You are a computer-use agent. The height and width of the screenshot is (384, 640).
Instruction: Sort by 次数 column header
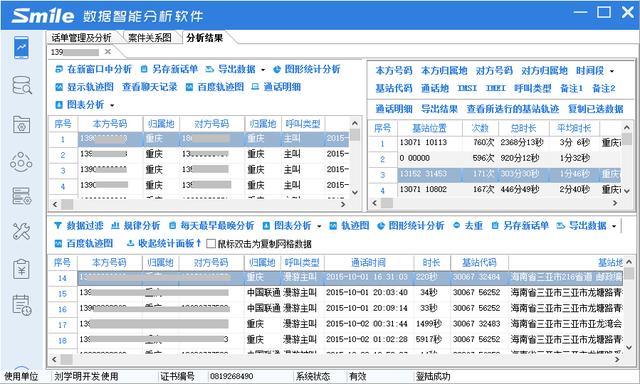pyautogui.click(x=480, y=128)
